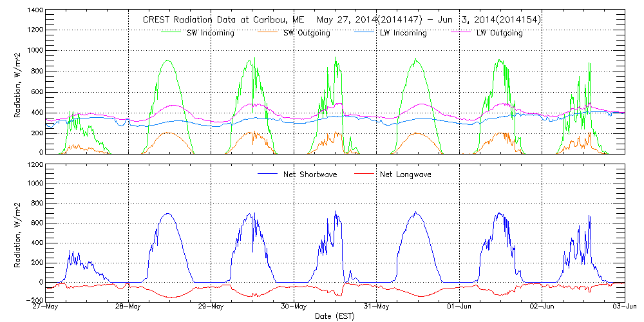644x322 pixels.
Task: Select the SW Outgoing legend label
Action: 307,33
